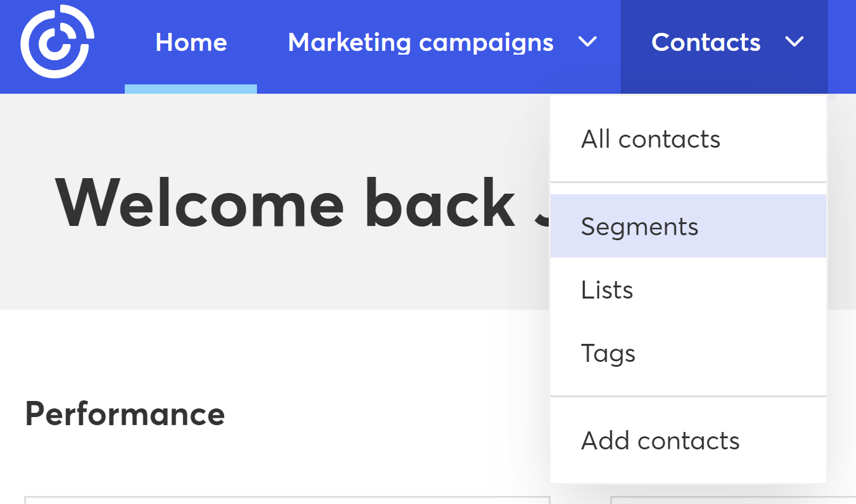
Task: Open the Segments menu entry
Action: 639,227
